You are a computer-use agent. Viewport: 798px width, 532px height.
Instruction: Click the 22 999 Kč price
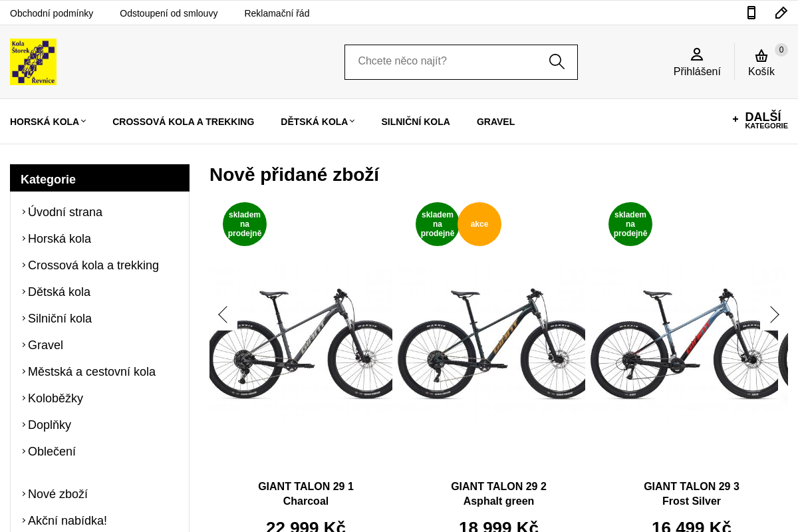(x=306, y=526)
